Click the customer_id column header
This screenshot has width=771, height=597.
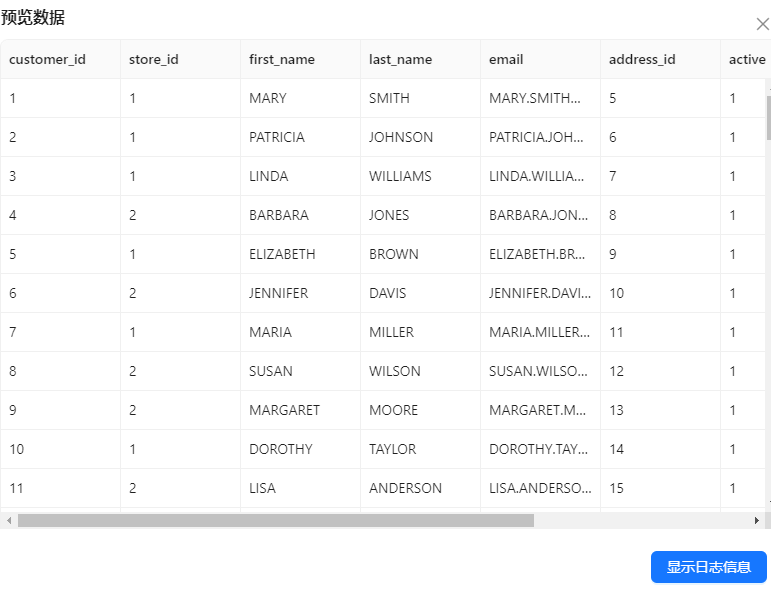pyautogui.click(x=47, y=59)
